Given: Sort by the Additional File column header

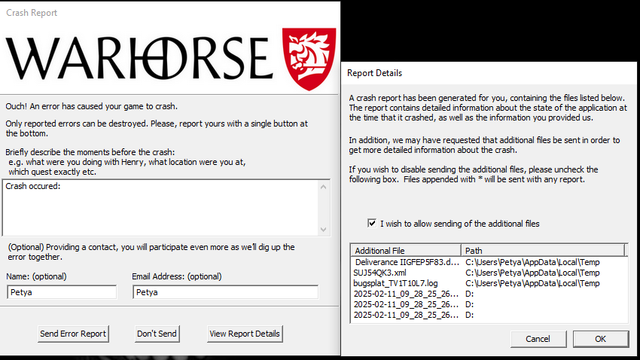Looking at the screenshot, I should pyautogui.click(x=406, y=250).
